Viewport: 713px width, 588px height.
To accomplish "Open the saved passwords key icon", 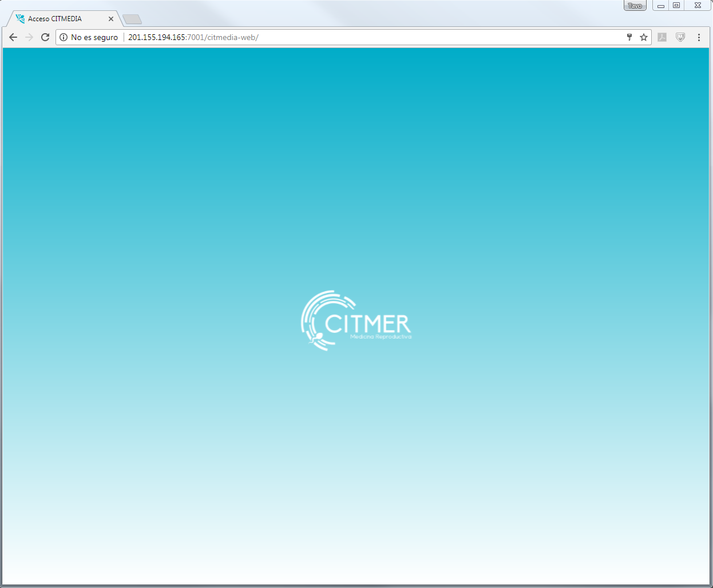I will (629, 37).
